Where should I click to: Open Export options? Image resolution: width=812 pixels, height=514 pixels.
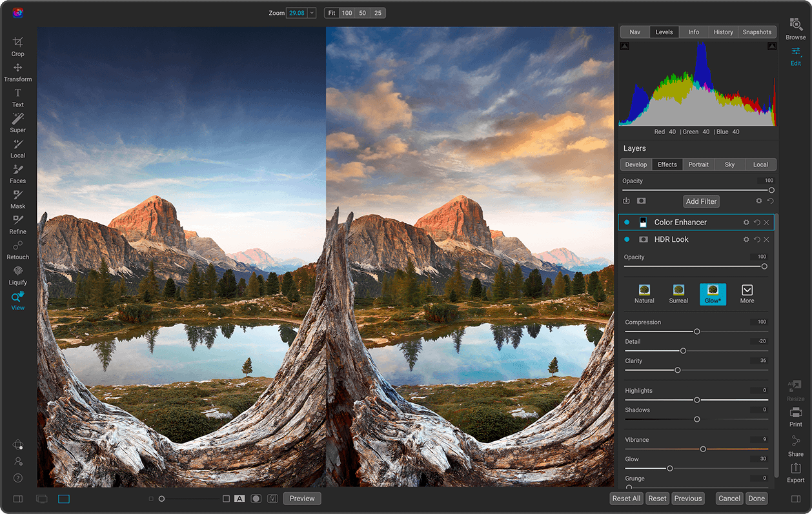pos(795,475)
